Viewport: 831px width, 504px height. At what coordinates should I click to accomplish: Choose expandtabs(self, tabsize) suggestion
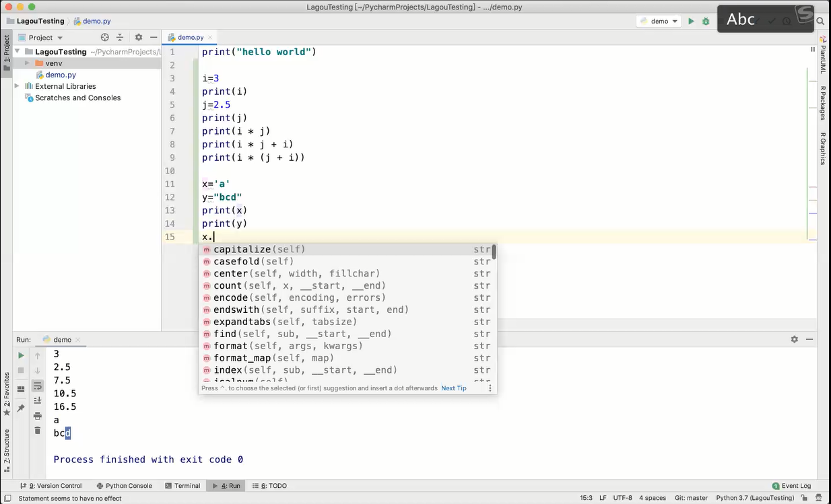[347, 322]
